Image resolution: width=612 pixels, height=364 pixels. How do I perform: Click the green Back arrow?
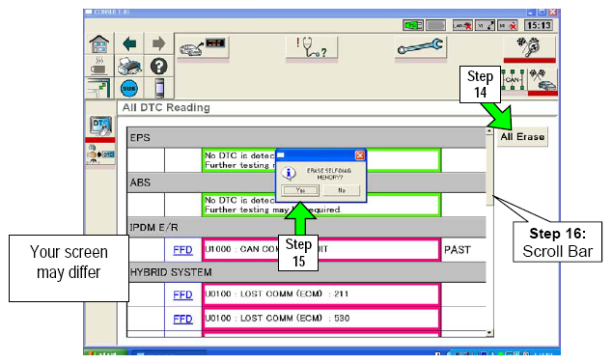click(129, 43)
